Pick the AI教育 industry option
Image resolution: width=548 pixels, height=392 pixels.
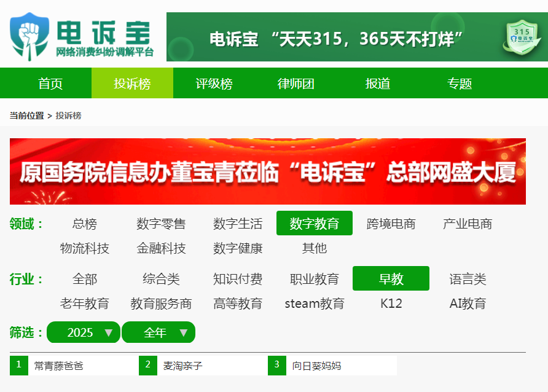click(x=468, y=304)
